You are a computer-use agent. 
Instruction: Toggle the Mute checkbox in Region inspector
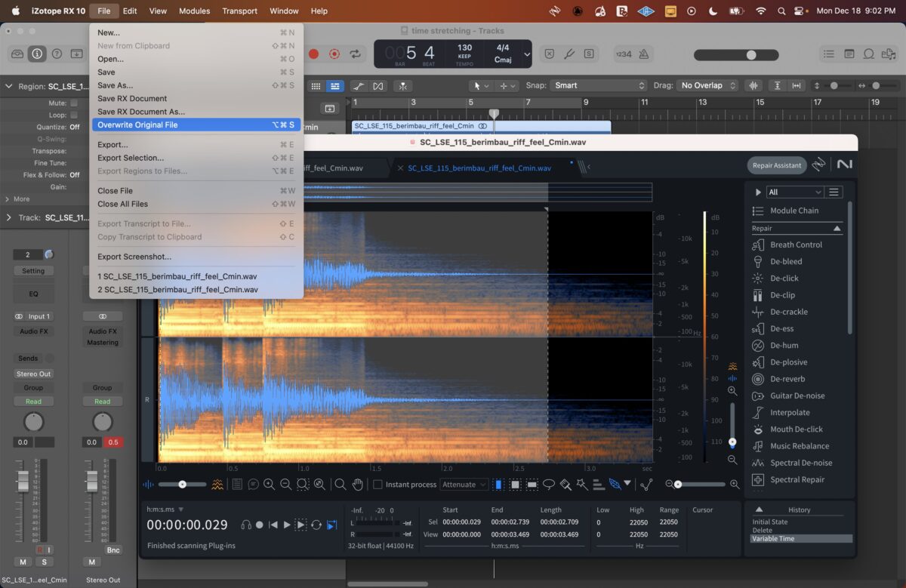pos(74,103)
